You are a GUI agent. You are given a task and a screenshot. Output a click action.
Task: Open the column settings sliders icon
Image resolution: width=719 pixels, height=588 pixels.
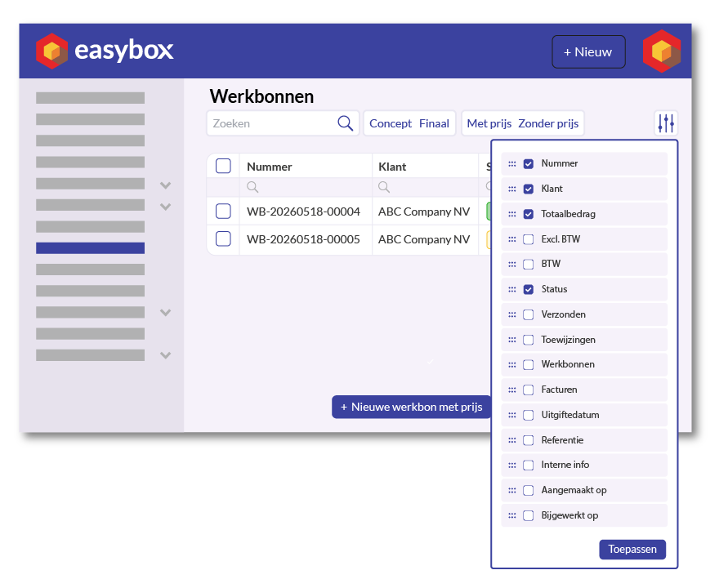666,123
